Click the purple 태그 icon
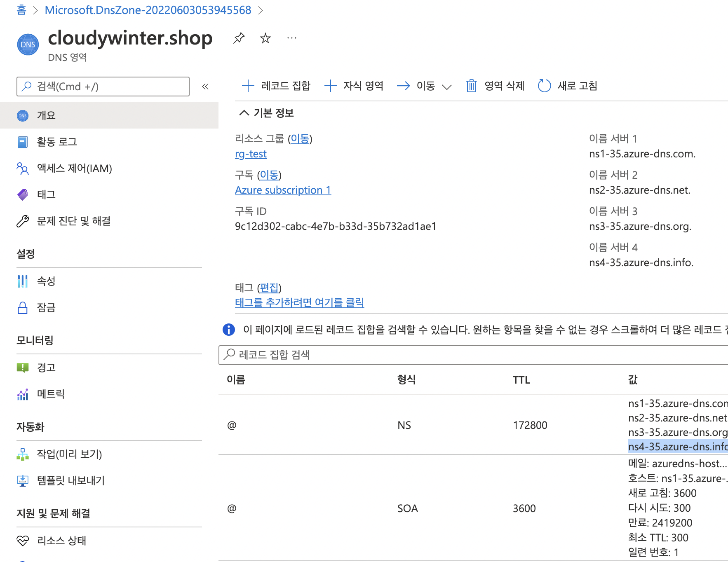 [23, 194]
